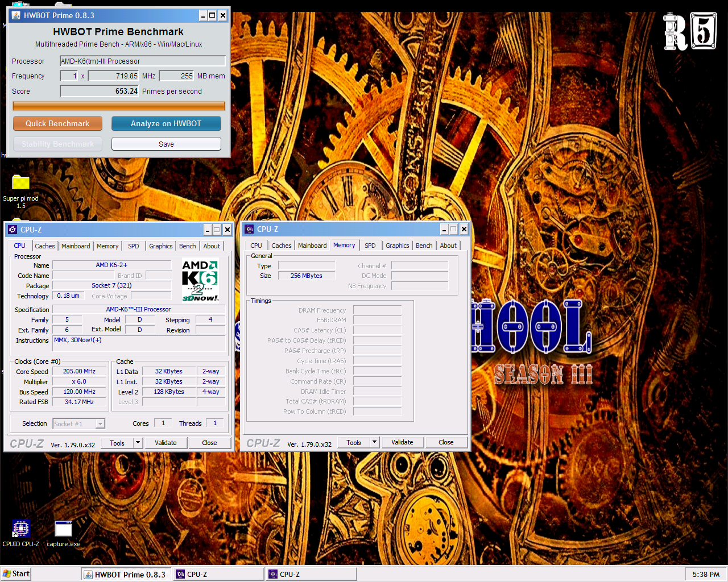Open the Windows Start button
The height and width of the screenshot is (582, 728).
pos(16,574)
